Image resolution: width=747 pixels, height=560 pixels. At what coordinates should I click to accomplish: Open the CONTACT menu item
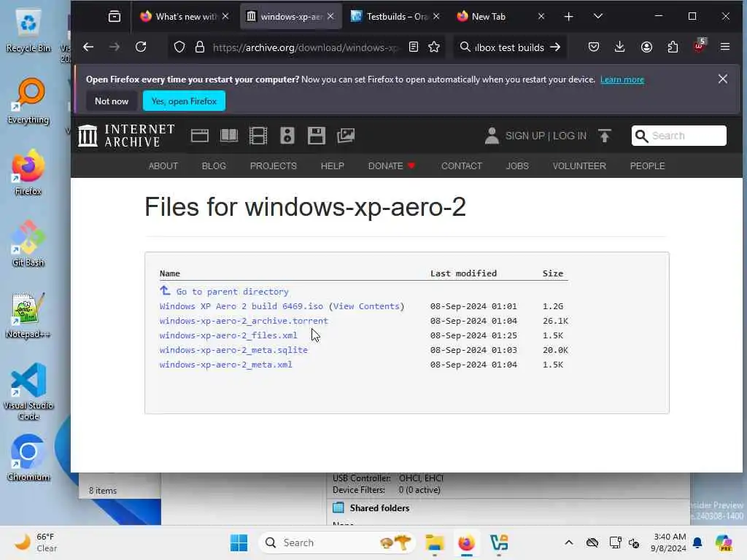point(461,166)
